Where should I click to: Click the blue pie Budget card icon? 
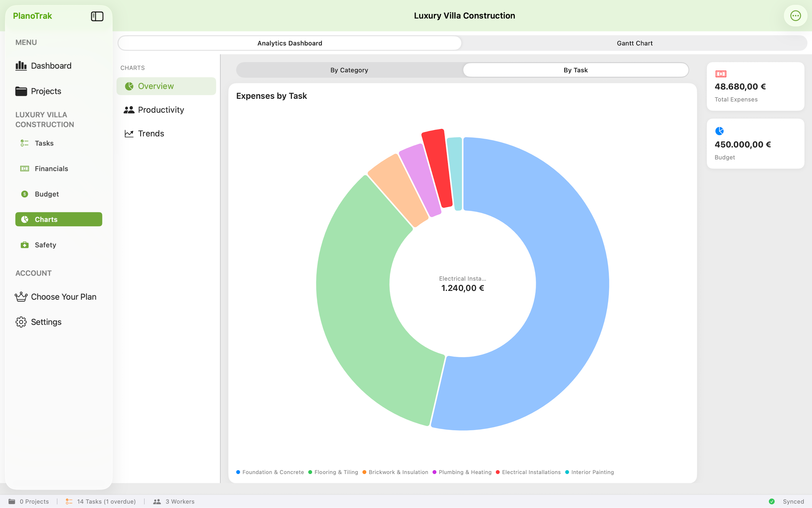pyautogui.click(x=719, y=131)
